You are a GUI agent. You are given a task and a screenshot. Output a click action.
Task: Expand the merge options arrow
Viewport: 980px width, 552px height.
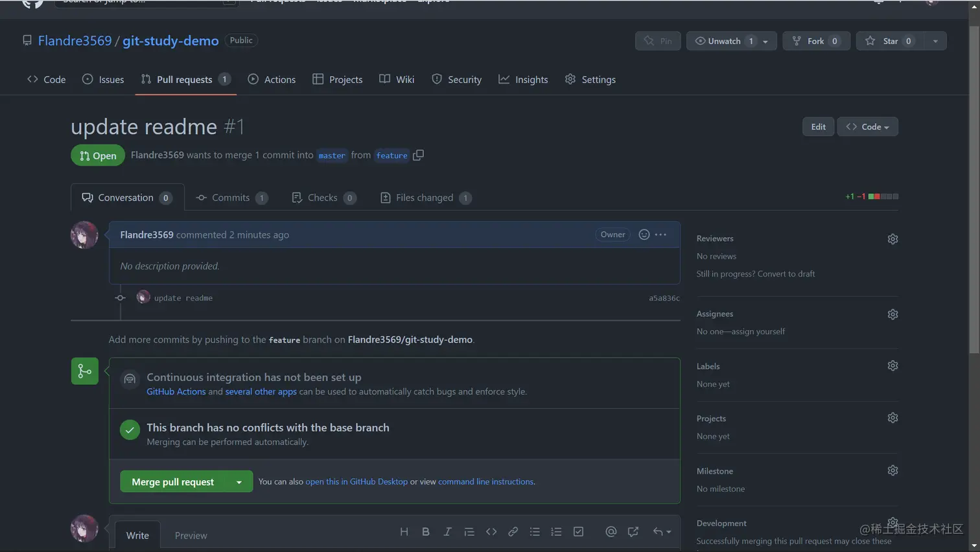(x=239, y=481)
